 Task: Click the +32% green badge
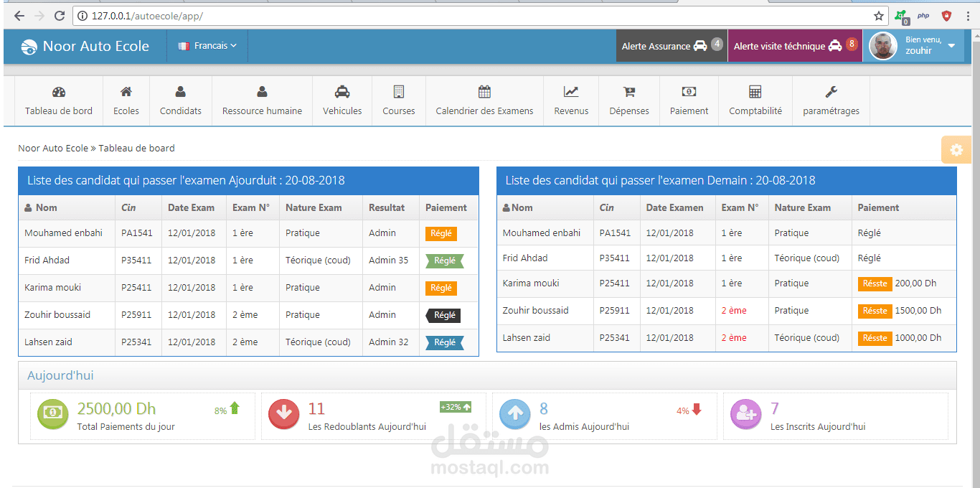[x=456, y=407]
